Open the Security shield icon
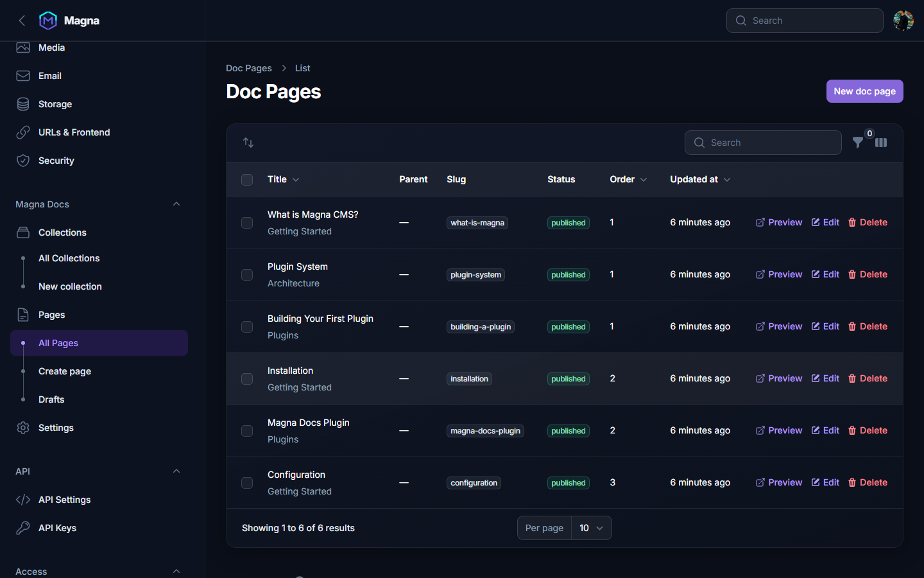 click(x=23, y=161)
